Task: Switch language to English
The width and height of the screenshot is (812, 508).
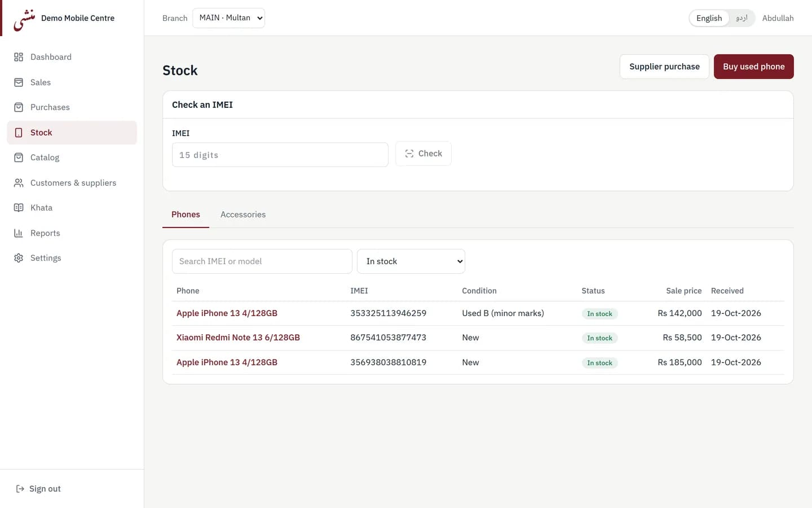Action: pos(709,18)
